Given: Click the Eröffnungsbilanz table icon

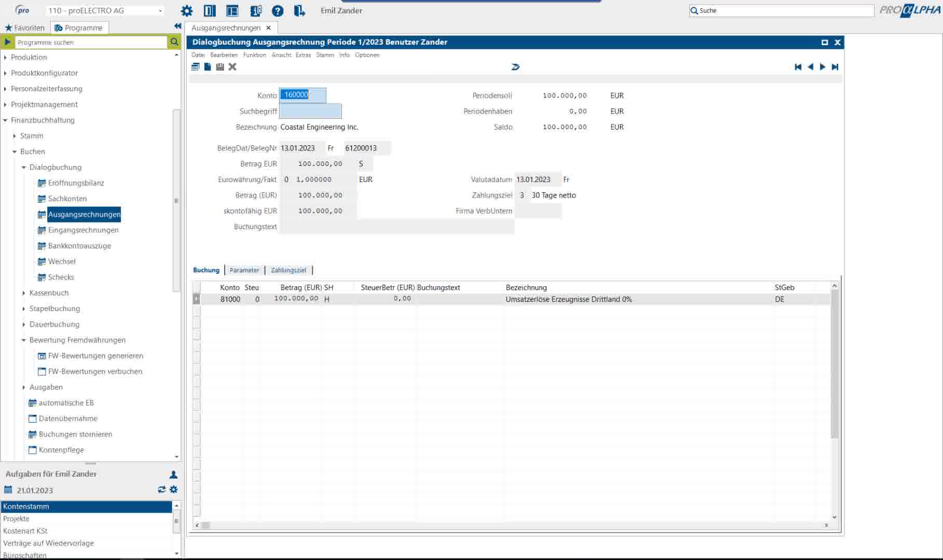Looking at the screenshot, I should 42,183.
